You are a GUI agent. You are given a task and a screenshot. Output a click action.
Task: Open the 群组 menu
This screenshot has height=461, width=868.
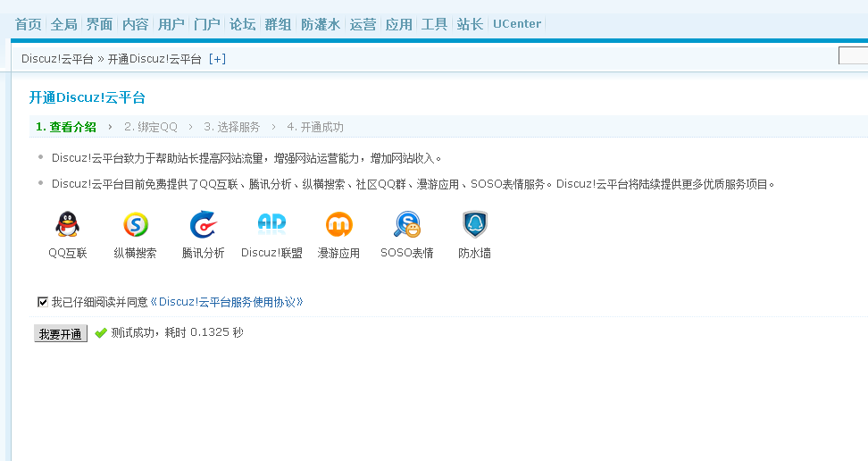coord(278,24)
